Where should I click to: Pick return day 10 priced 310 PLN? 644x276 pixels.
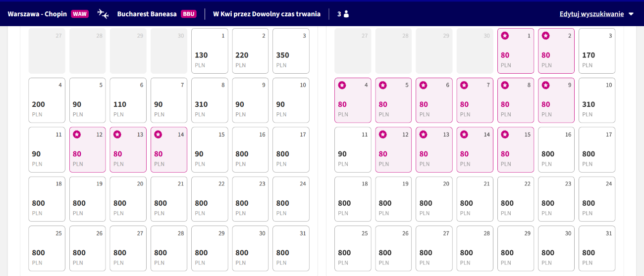point(597,100)
